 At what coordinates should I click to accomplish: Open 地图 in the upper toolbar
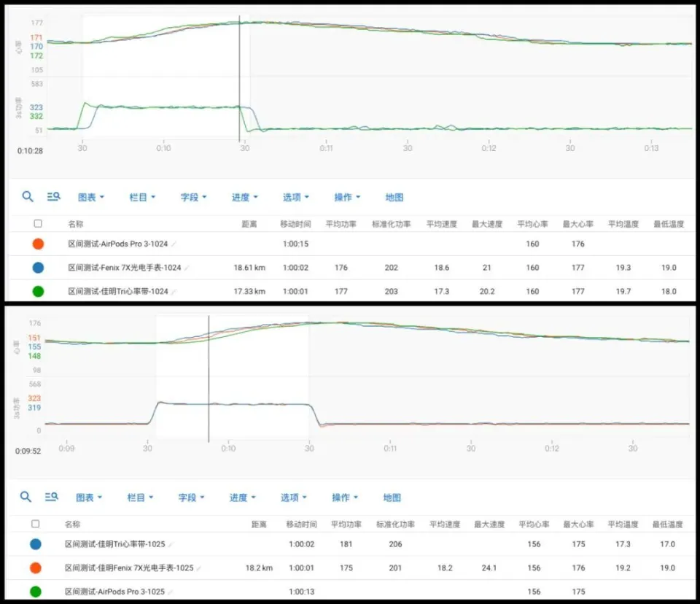[x=394, y=197]
